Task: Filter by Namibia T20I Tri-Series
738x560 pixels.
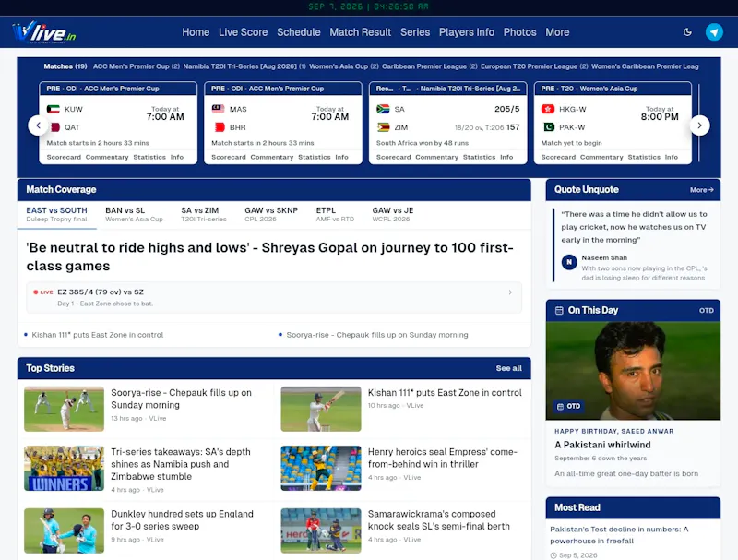Action: click(244, 66)
